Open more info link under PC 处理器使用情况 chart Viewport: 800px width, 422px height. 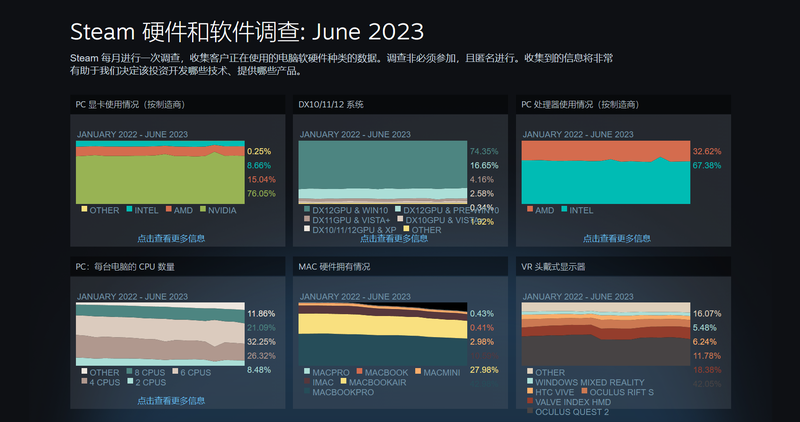(x=616, y=238)
